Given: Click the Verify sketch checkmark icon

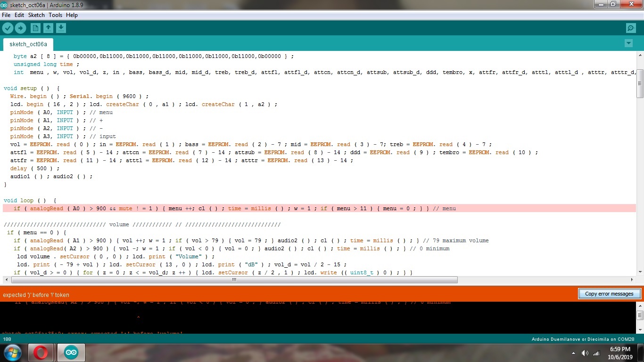Looking at the screenshot, I should point(8,28).
